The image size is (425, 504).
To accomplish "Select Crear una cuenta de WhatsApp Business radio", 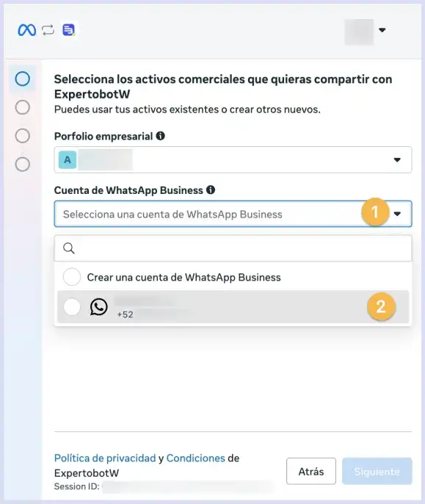I will [x=72, y=277].
